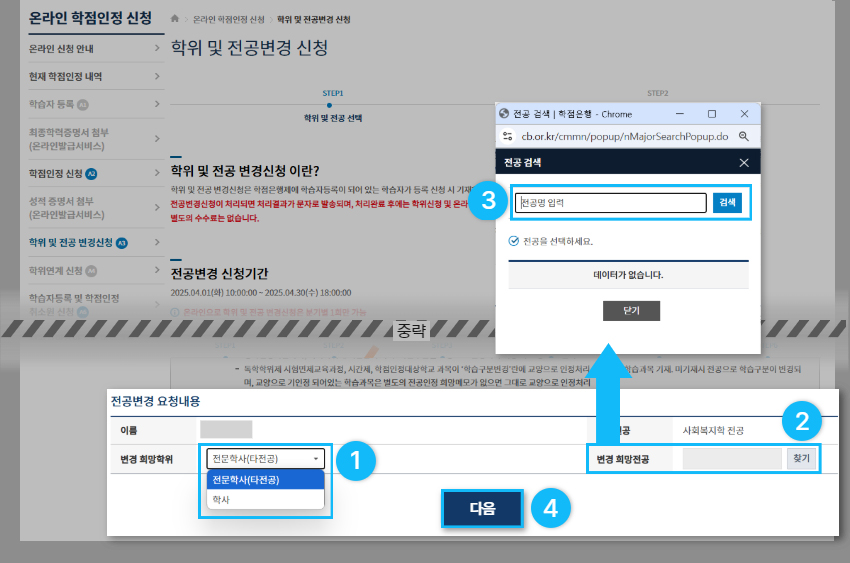
Task: Close the 전공 검색 dialog with X icon
Action: coord(744,163)
